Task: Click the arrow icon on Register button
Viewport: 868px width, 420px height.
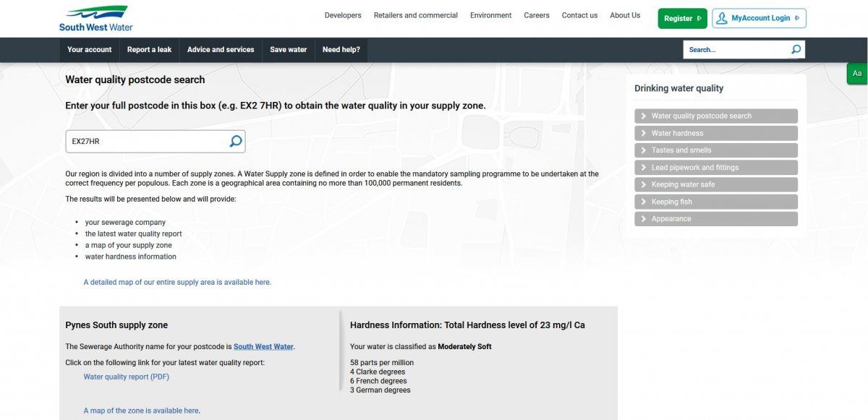Action: point(699,18)
